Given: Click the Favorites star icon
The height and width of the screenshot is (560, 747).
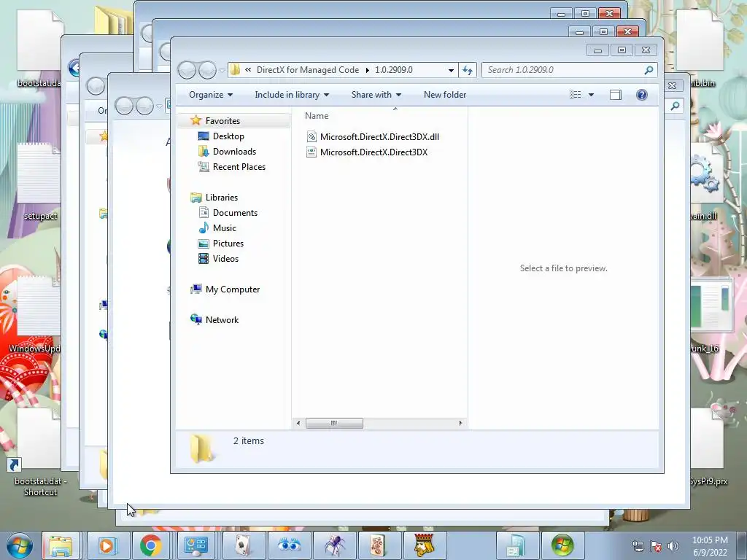Looking at the screenshot, I should [x=196, y=120].
